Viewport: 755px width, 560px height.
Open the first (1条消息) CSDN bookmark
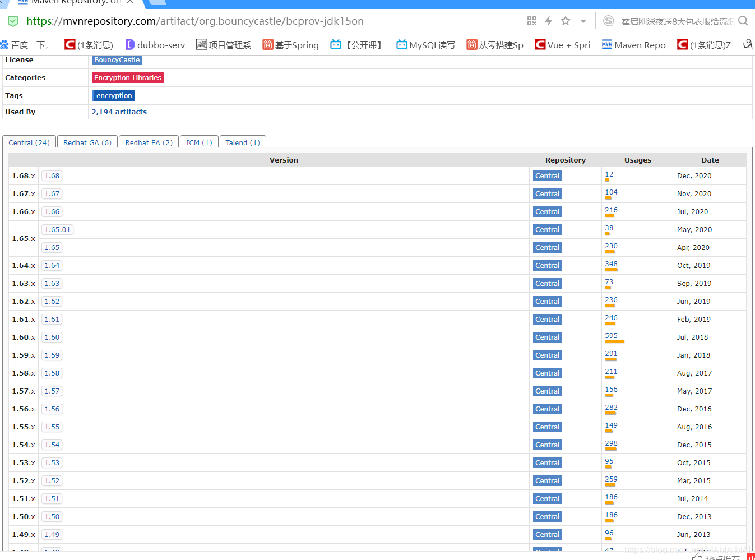point(89,45)
